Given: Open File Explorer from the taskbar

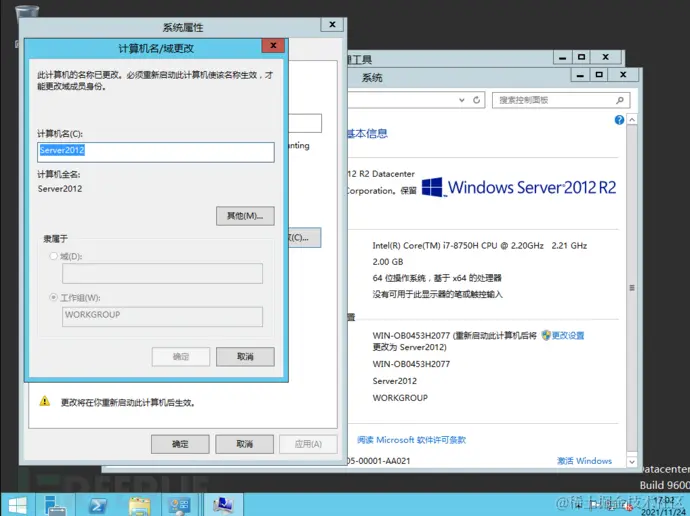Looking at the screenshot, I should point(140,506).
